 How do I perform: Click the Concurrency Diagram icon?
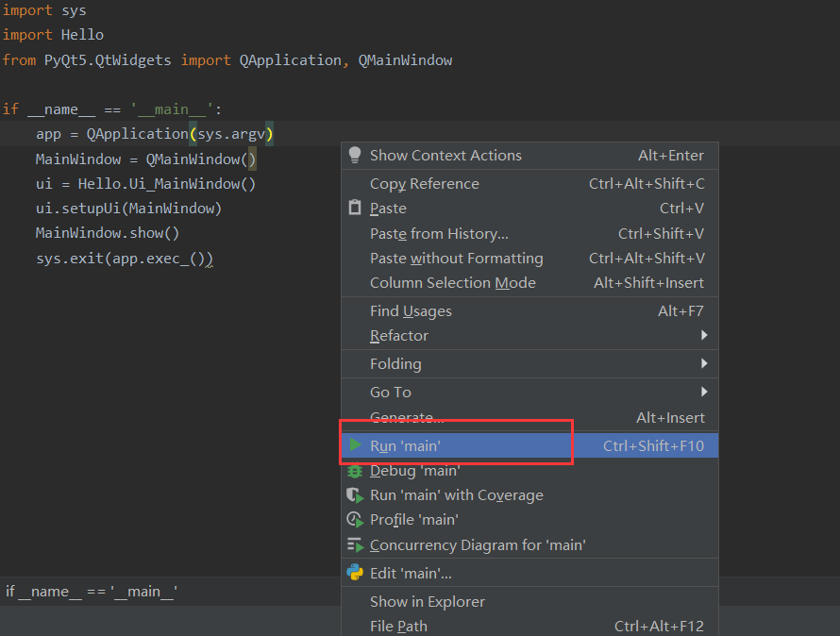point(355,544)
